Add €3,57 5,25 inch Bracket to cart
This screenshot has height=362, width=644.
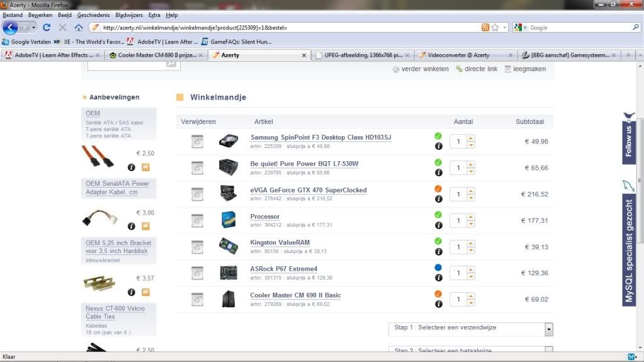145,292
